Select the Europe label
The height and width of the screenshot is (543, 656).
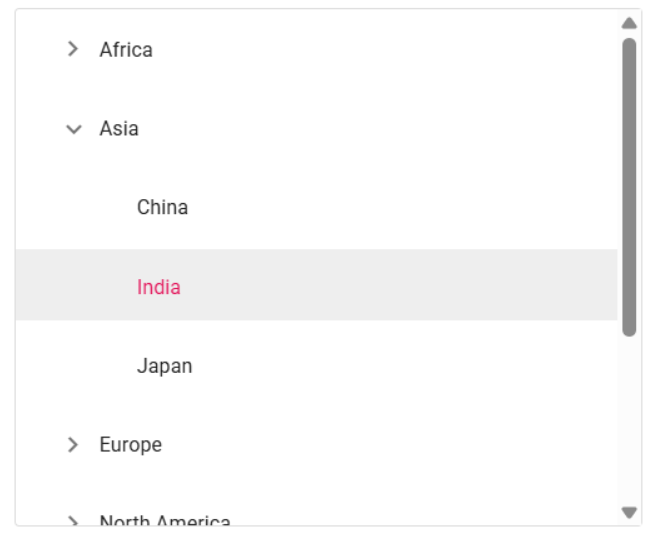point(130,445)
